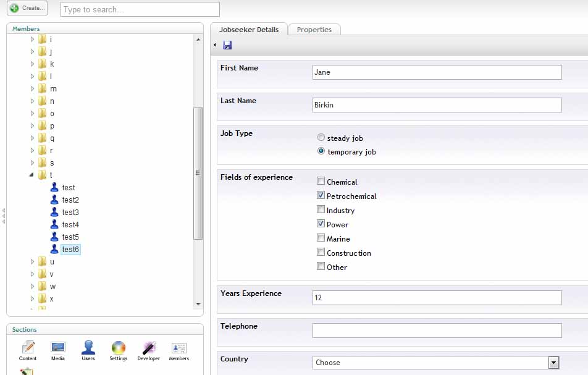Screen dimensions: 588x375
Task: Open the Country dropdown
Action: (553, 363)
